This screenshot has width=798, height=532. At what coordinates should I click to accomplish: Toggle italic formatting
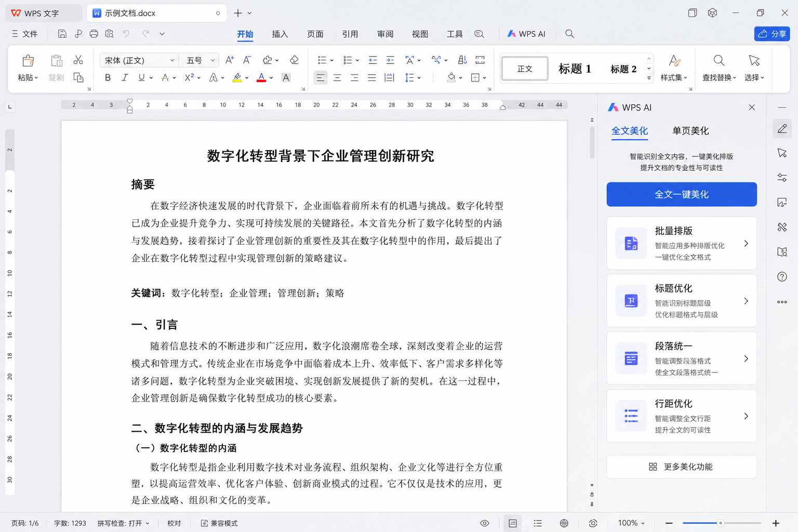[x=125, y=77]
